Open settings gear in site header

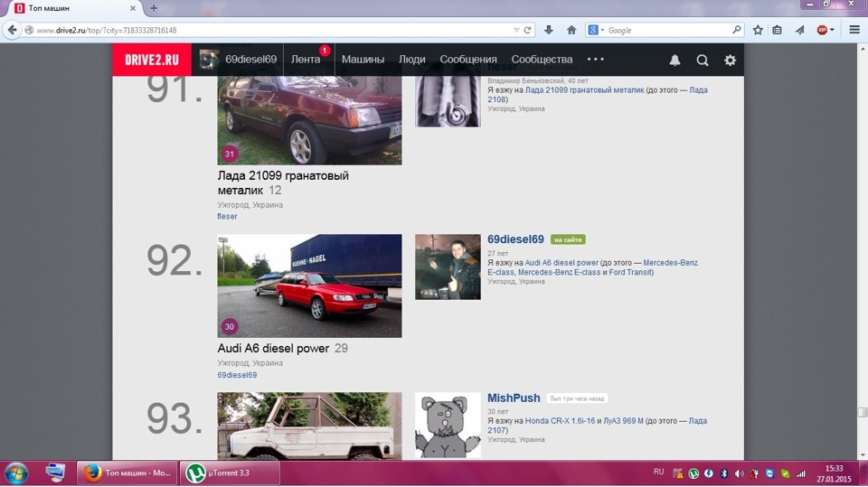click(x=731, y=60)
